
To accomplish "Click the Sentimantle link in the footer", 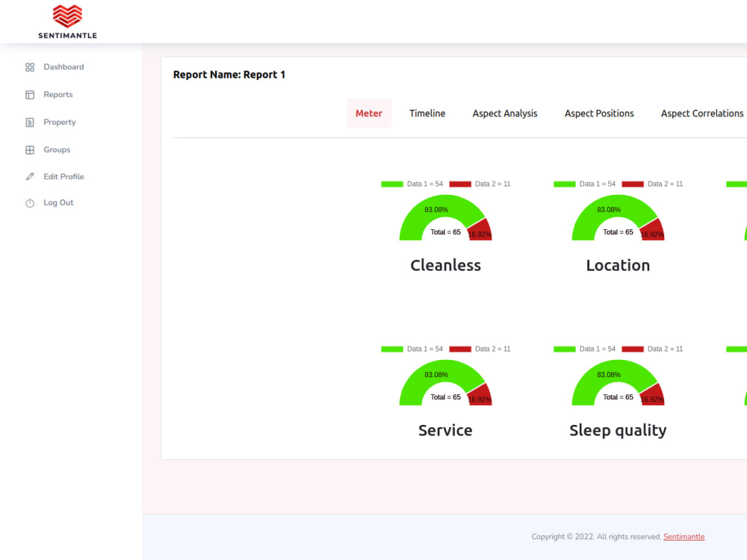I will pos(684,536).
